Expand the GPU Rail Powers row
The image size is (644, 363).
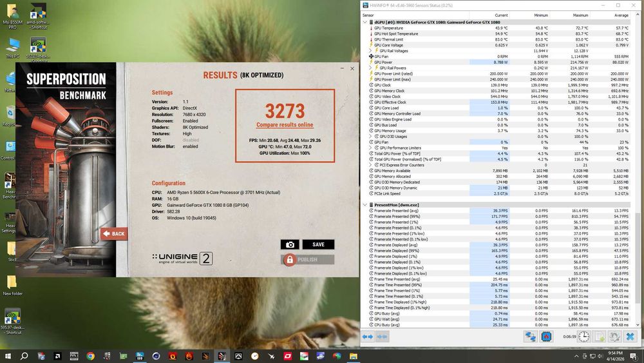[371, 68]
